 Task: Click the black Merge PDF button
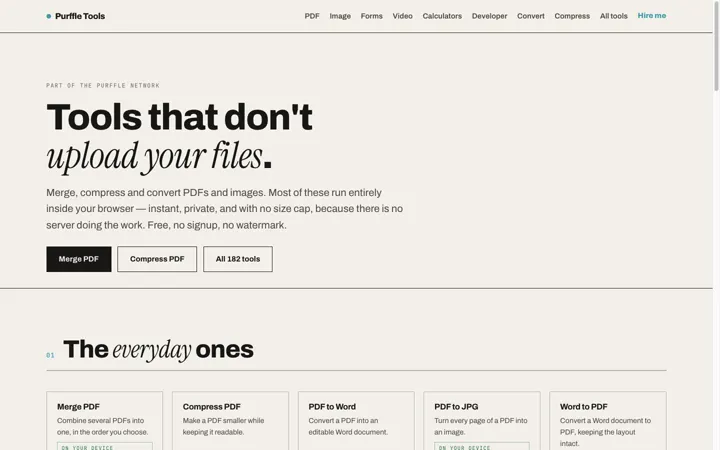pos(79,259)
